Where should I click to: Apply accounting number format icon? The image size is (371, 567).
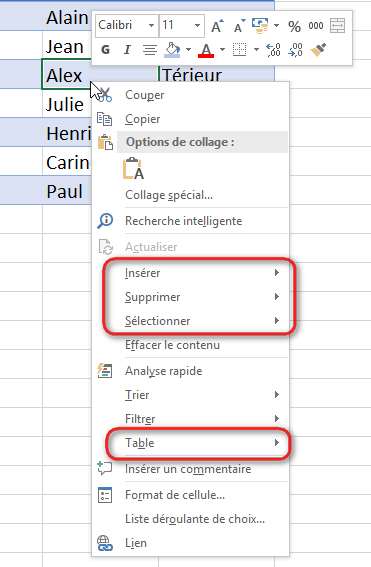pyautogui.click(x=260, y=26)
